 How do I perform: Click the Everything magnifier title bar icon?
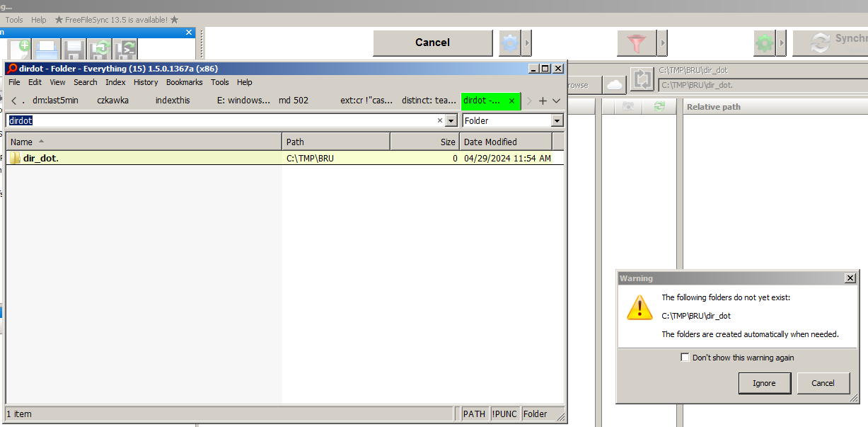pos(11,69)
